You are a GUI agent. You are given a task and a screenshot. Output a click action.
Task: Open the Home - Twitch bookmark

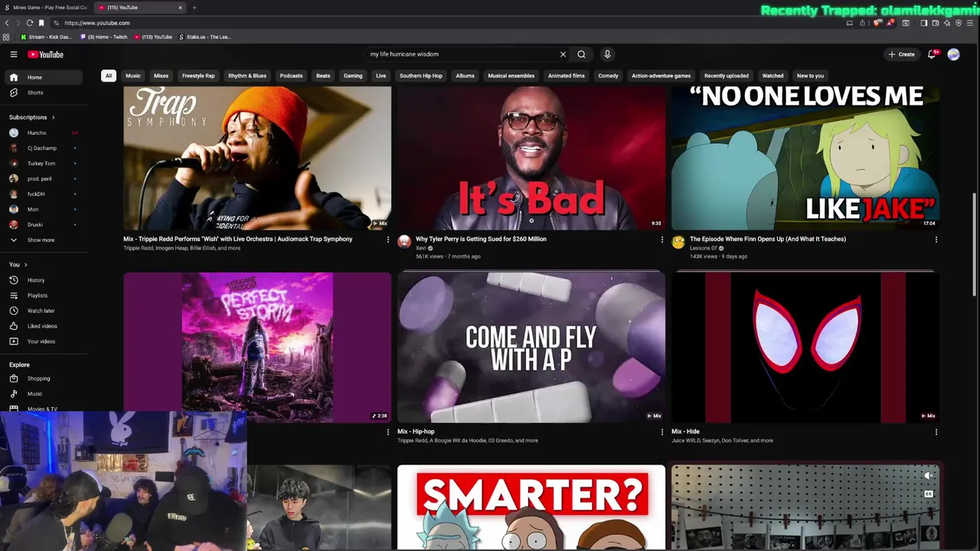click(104, 37)
